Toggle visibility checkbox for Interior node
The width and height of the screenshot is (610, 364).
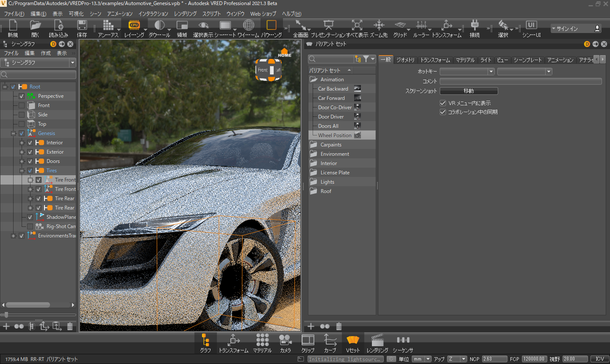[x=30, y=143]
